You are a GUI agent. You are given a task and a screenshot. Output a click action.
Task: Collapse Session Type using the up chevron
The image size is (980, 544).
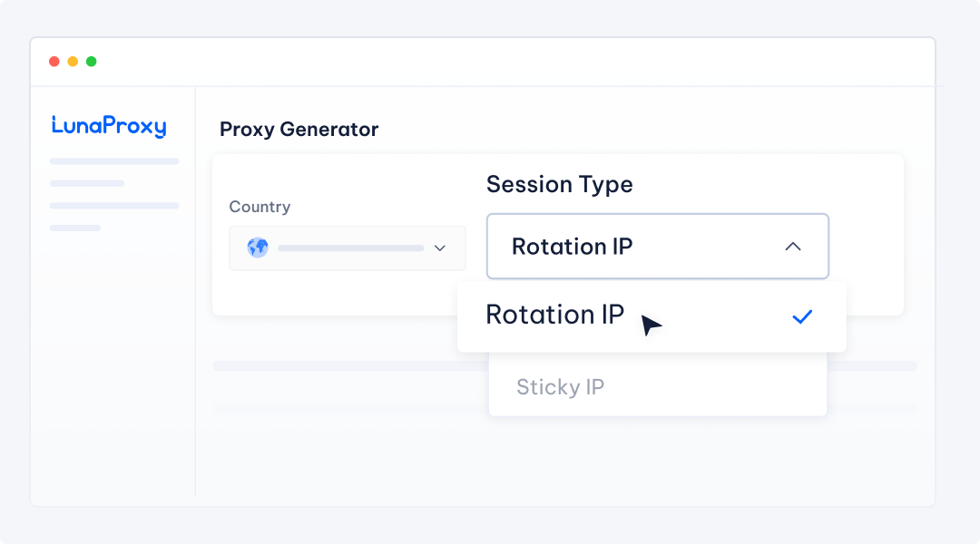(x=793, y=247)
